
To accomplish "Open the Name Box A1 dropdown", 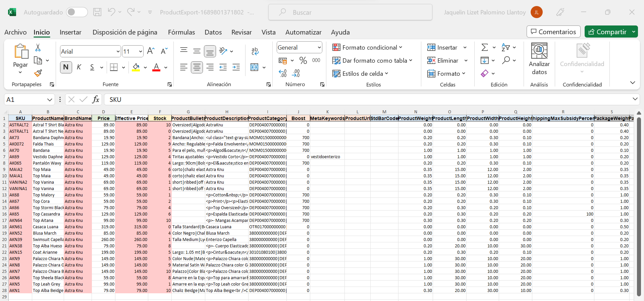I will pyautogui.click(x=50, y=100).
